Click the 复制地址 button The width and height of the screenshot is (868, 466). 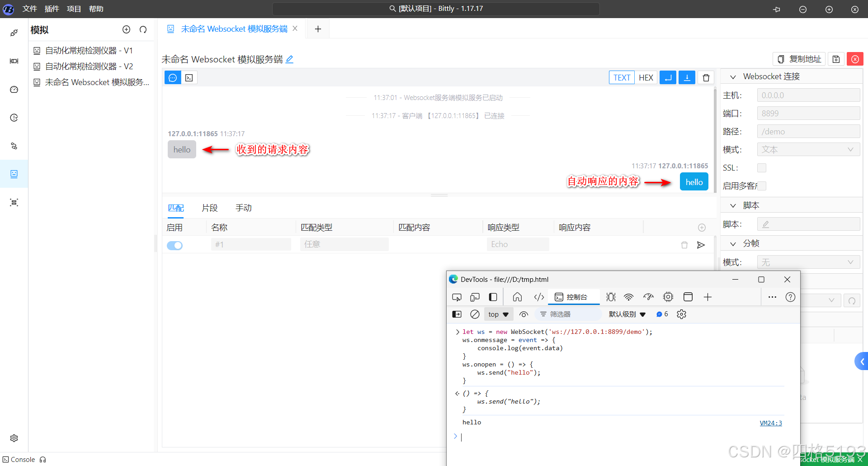pos(799,59)
